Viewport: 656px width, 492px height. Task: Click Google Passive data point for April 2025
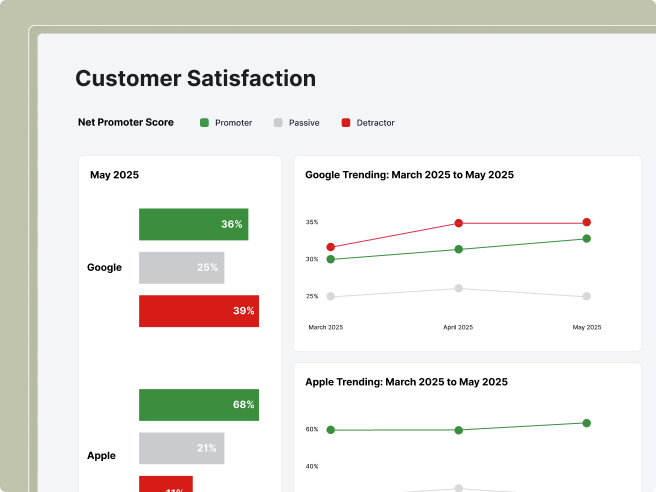[x=459, y=288]
